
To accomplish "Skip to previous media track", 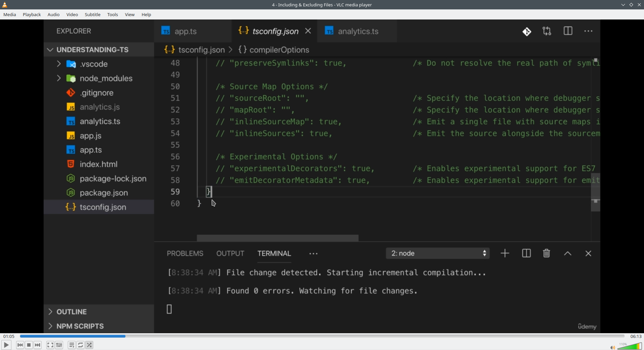I will (20, 345).
